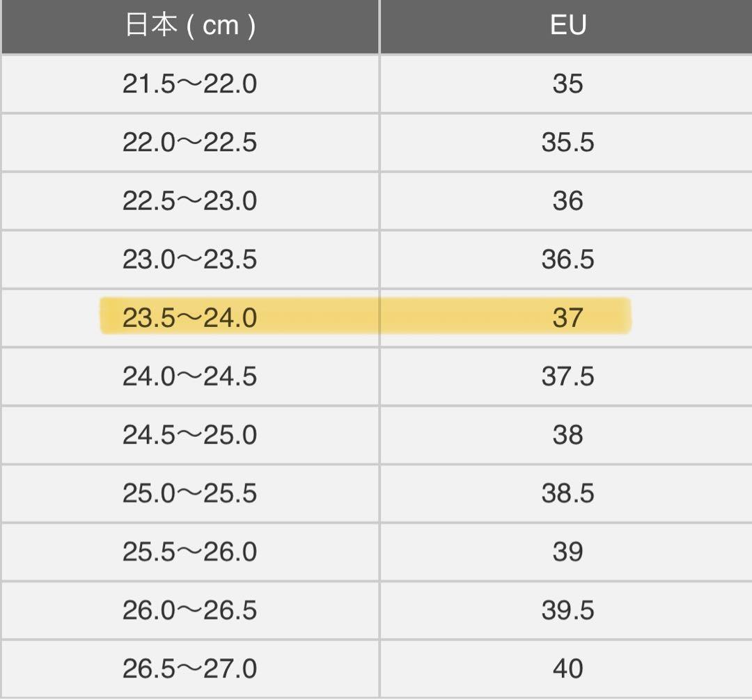Select the 25.5〜26.0 cm cell
Image resolution: width=752 pixels, height=700 pixels.
coord(189,552)
